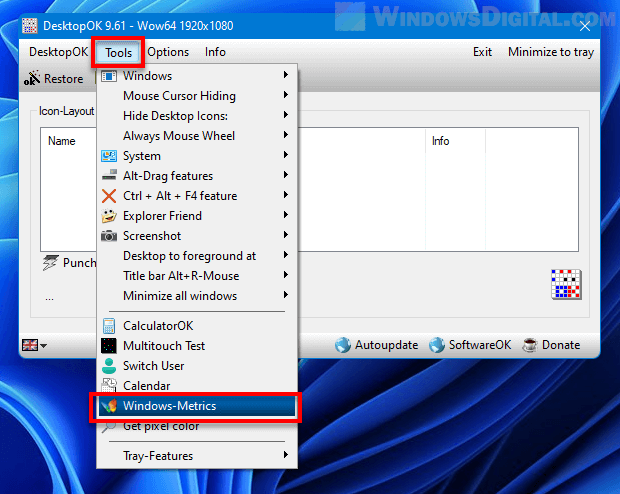620x494 pixels.
Task: Select Windows-Metrics entry
Action: (x=197, y=406)
